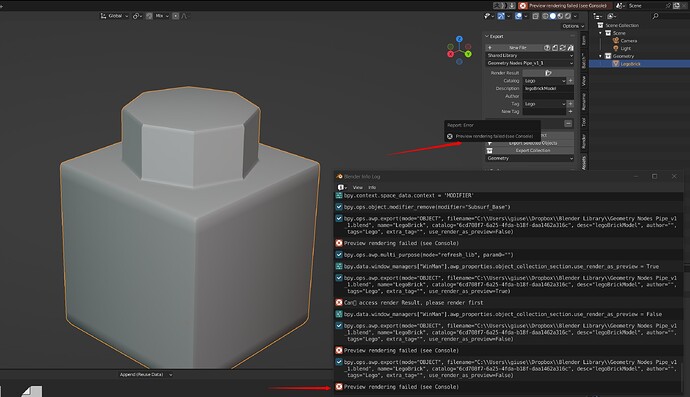690x397 pixels.
Task: Switch to solid viewport shading
Action: pyautogui.click(x=553, y=16)
